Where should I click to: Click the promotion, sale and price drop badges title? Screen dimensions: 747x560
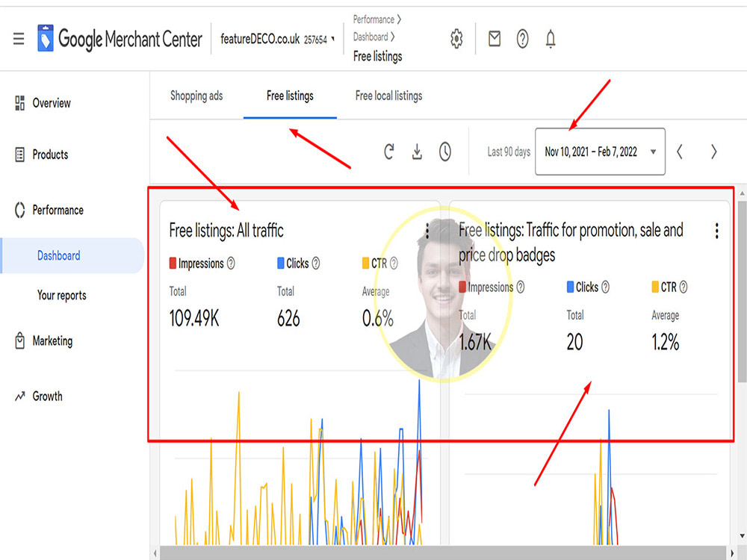pyautogui.click(x=571, y=243)
